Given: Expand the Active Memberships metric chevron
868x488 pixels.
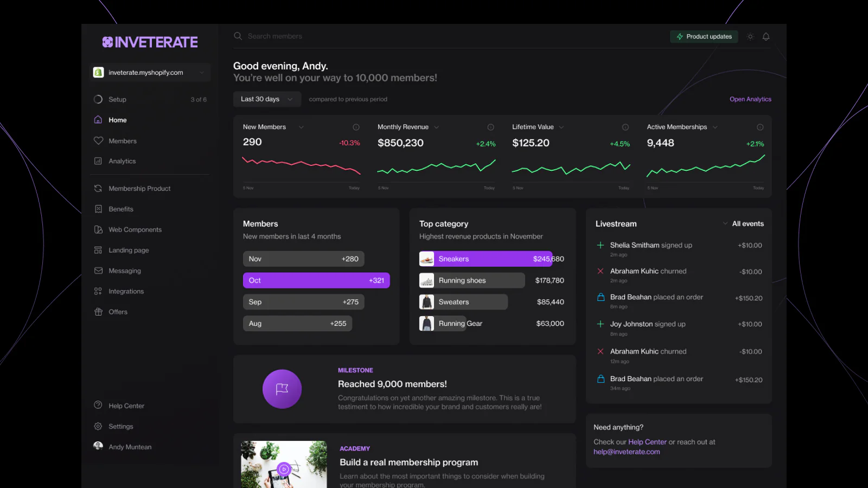Looking at the screenshot, I should coord(715,127).
